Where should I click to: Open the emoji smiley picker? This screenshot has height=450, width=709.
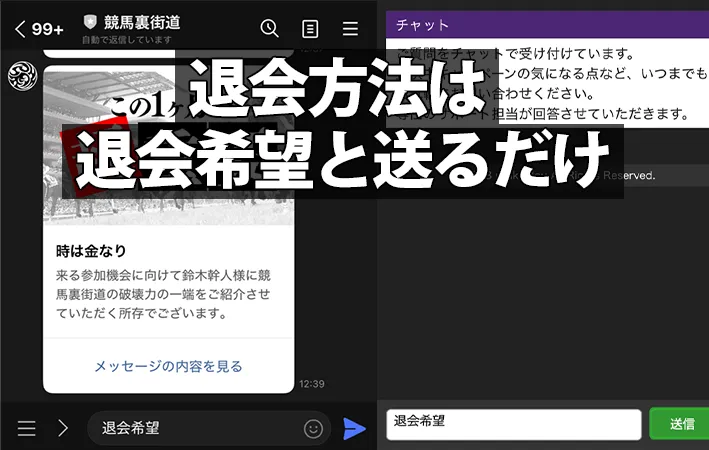coord(313,428)
